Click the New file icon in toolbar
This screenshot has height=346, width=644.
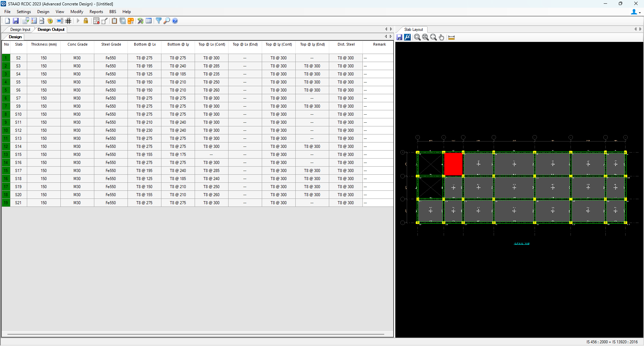(7, 21)
